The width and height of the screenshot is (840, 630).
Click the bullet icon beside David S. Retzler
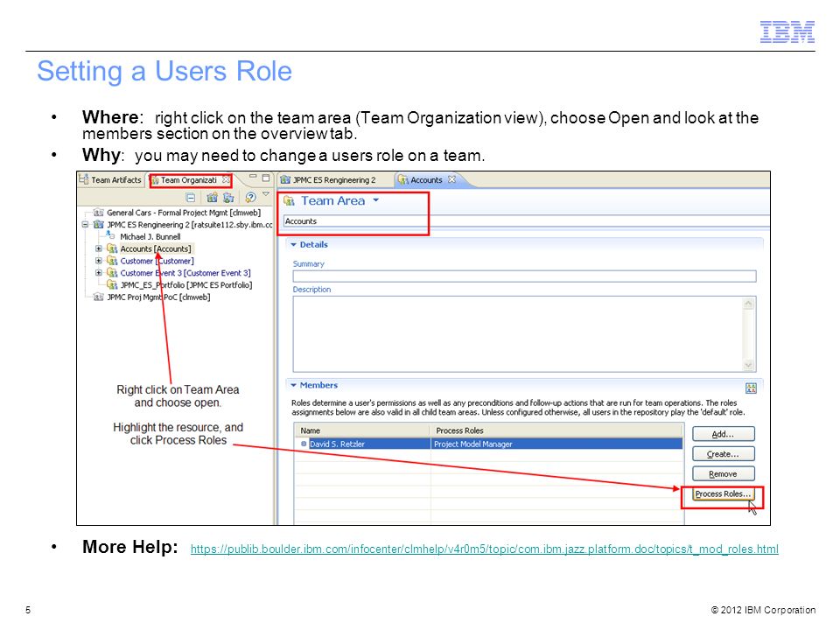(304, 444)
